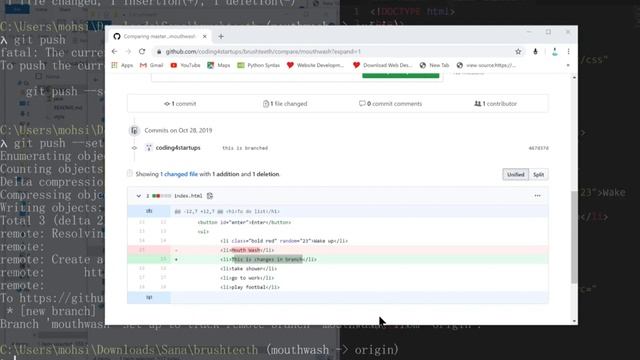Image resolution: width=640 pixels, height=360 pixels.
Task: Switch to the '1 file changed' tab
Action: (285, 104)
